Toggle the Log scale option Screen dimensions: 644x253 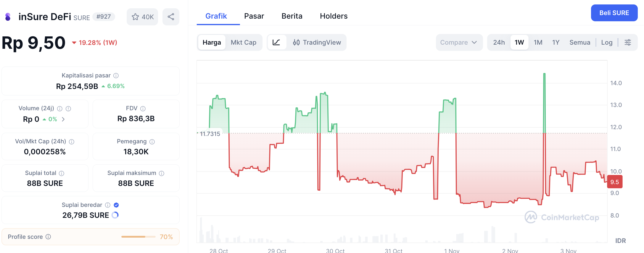pos(607,42)
